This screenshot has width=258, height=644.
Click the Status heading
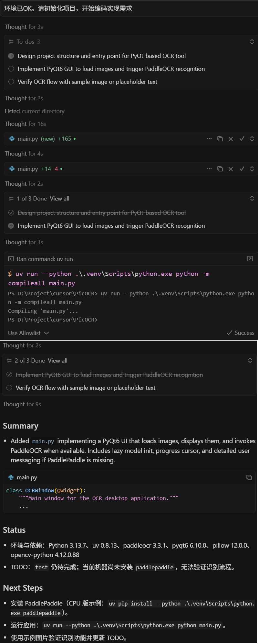[14, 530]
